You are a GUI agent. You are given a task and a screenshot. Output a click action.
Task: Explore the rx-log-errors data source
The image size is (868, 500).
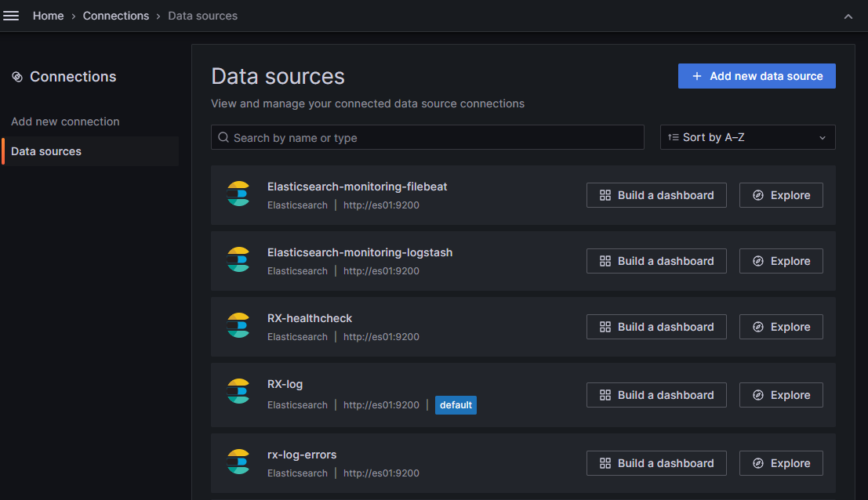coord(781,463)
